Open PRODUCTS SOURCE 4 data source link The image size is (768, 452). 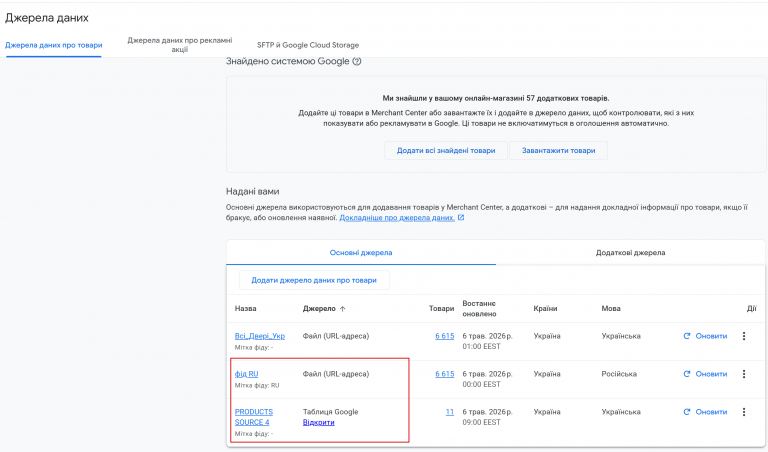coord(254,417)
